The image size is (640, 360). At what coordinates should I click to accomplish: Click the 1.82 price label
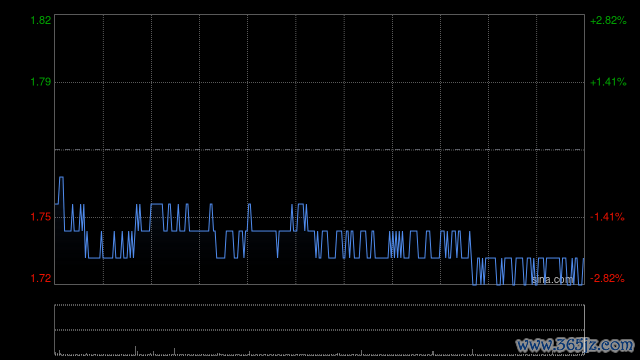(x=41, y=20)
